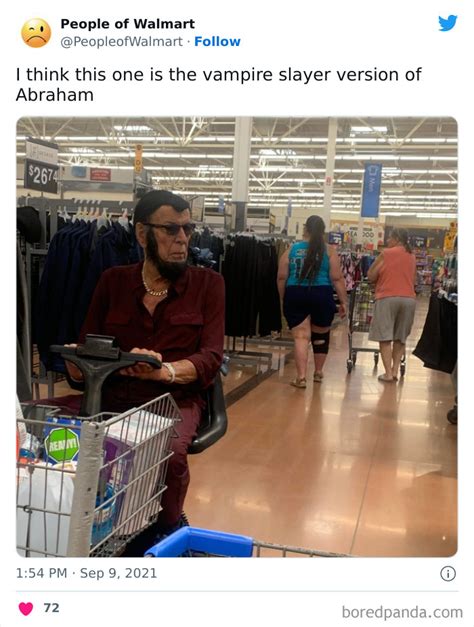474x627 pixels.
Task: Click the man's sunglasses in the photo
Action: [x=172, y=229]
